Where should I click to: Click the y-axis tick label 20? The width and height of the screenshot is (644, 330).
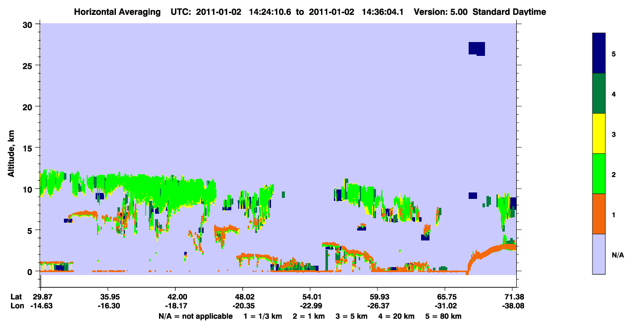28,106
